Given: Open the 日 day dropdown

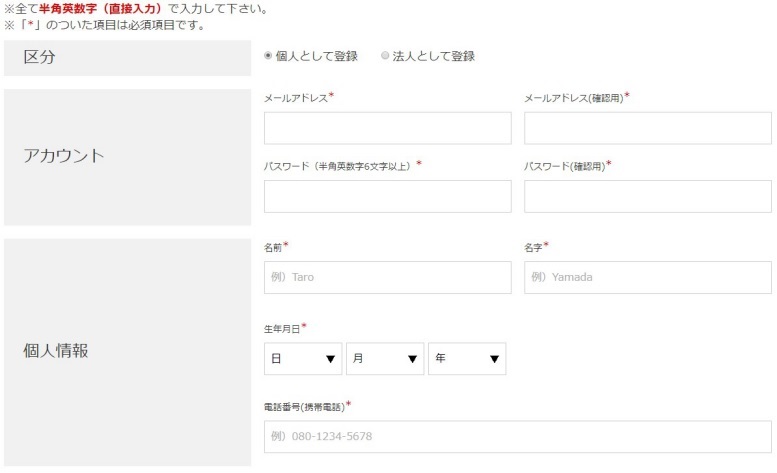Looking at the screenshot, I should click(x=303, y=359).
